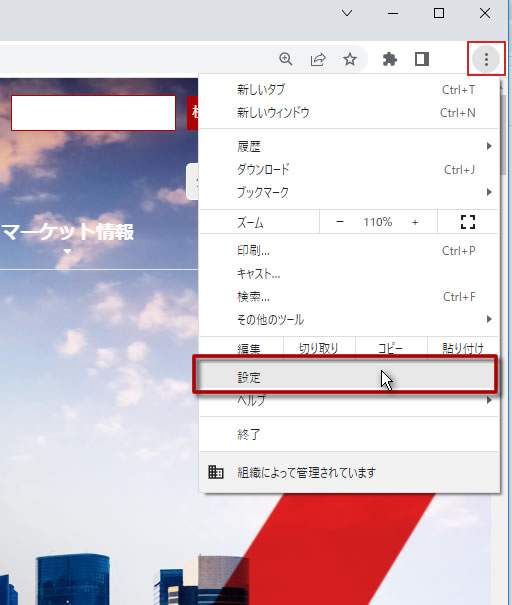Click the share page icon
Viewport: 512px width, 605px height.
[x=318, y=59]
